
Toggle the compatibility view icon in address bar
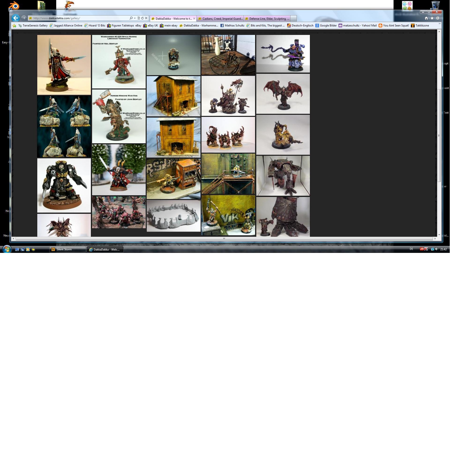pyautogui.click(x=139, y=18)
